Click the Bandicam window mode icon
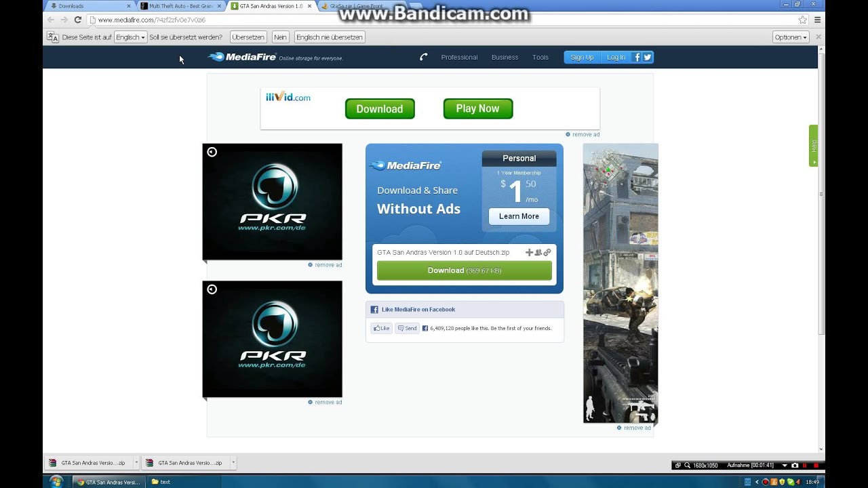The width and height of the screenshot is (868, 488). coord(677,465)
